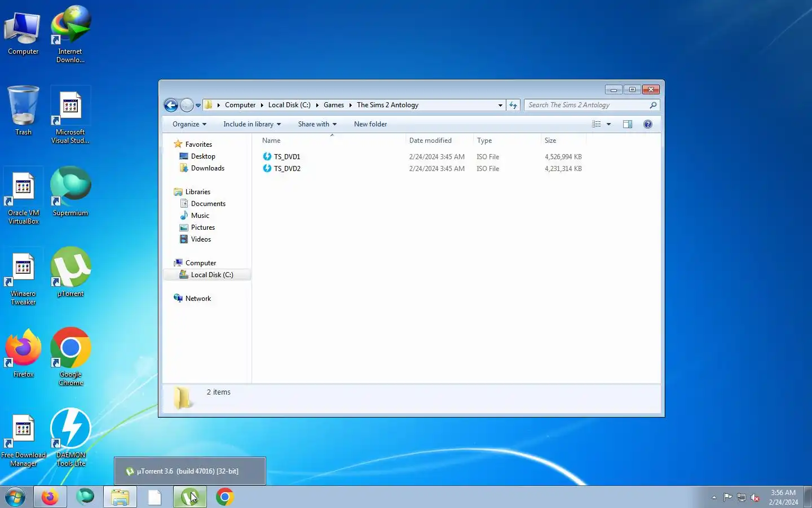The width and height of the screenshot is (812, 508).
Task: Select Microsoft Visual Studio desktop shortcut
Action: point(70,116)
